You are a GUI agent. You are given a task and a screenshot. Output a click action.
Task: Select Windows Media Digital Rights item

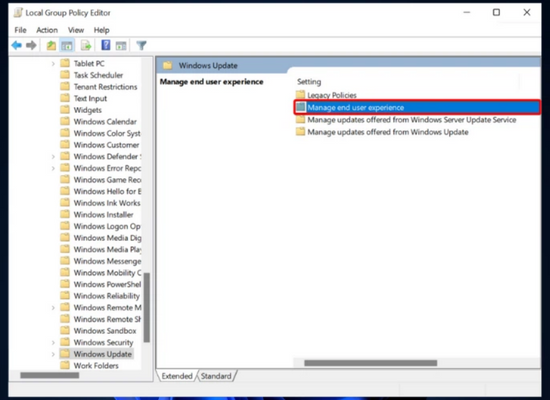point(107,238)
